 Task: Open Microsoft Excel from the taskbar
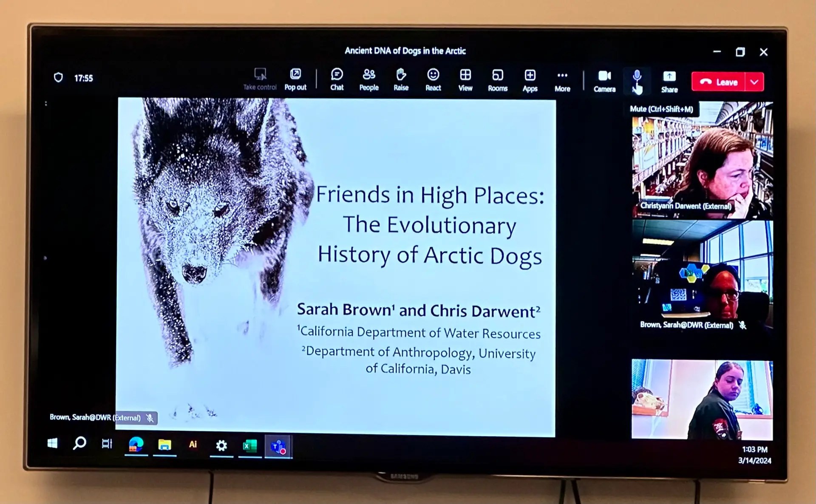click(249, 445)
